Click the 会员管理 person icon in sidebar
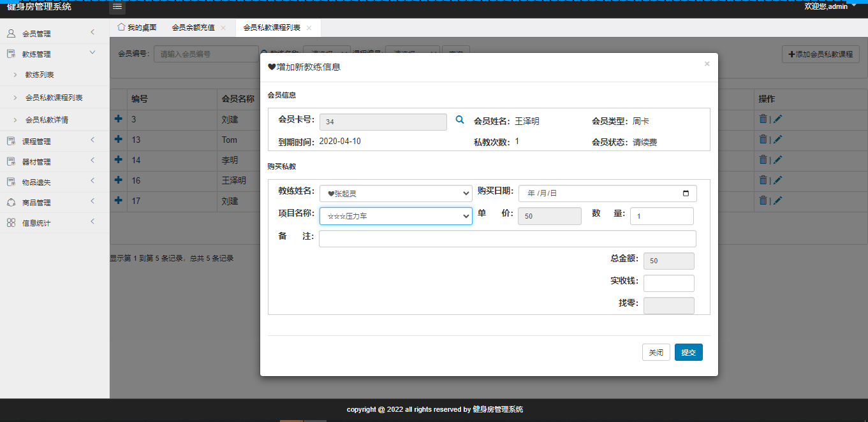Image resolution: width=868 pixels, height=422 pixels. pos(11,33)
